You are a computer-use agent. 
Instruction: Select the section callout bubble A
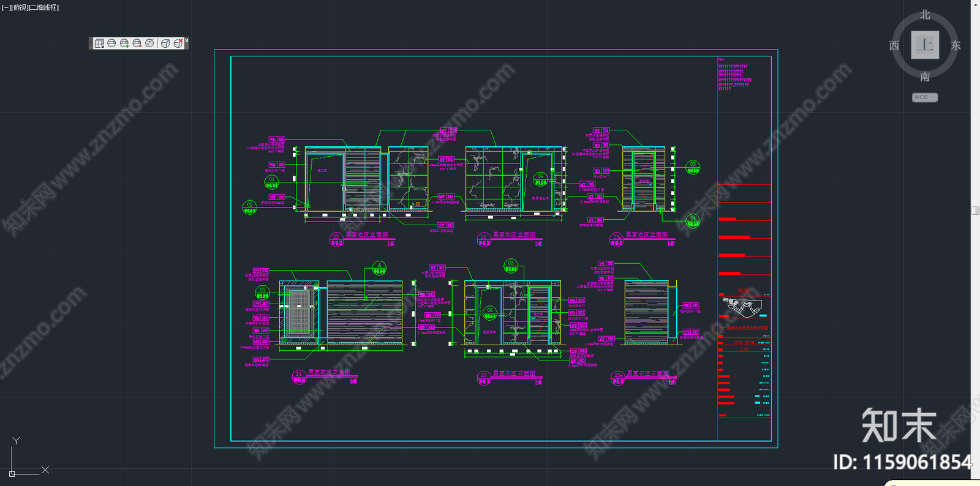point(379,268)
